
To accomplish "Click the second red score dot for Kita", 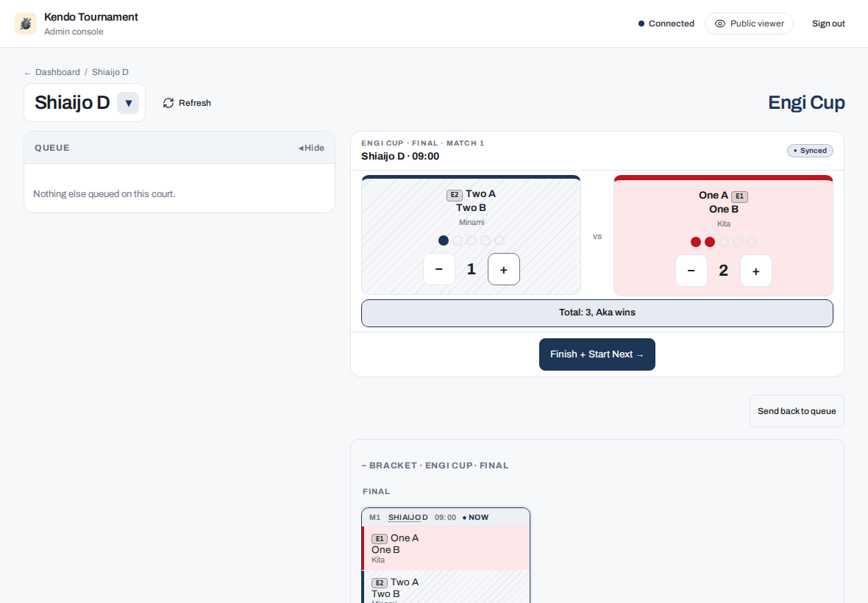I will pos(710,242).
